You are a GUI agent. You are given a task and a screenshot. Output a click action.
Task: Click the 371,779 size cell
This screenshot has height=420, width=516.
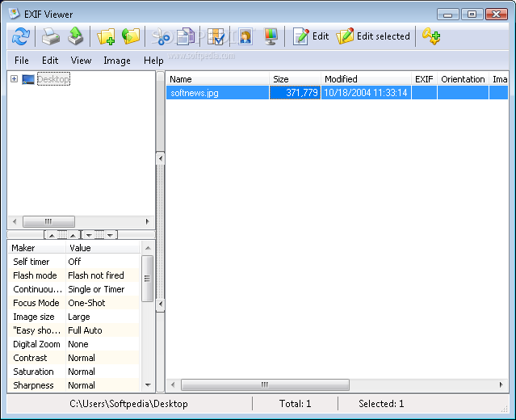[296, 93]
